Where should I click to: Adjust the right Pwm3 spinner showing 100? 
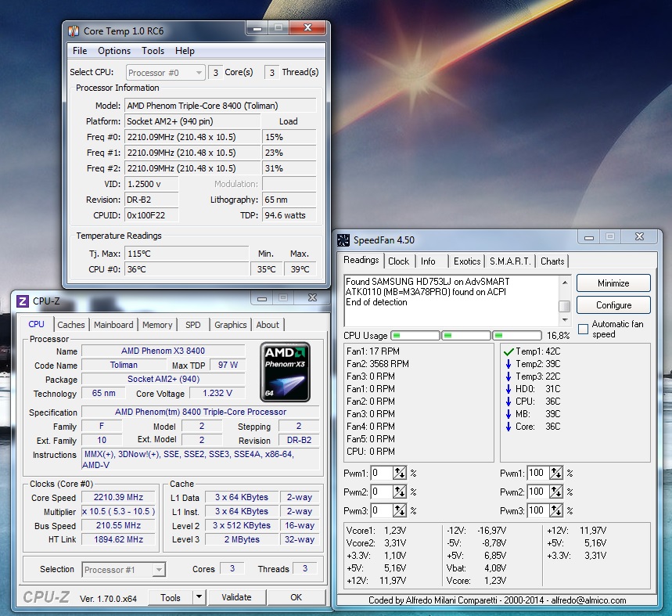(x=556, y=510)
